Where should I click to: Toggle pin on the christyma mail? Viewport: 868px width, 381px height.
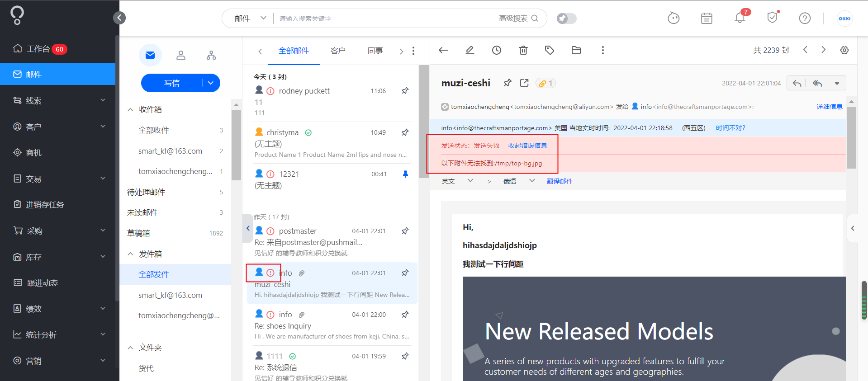pyautogui.click(x=405, y=132)
